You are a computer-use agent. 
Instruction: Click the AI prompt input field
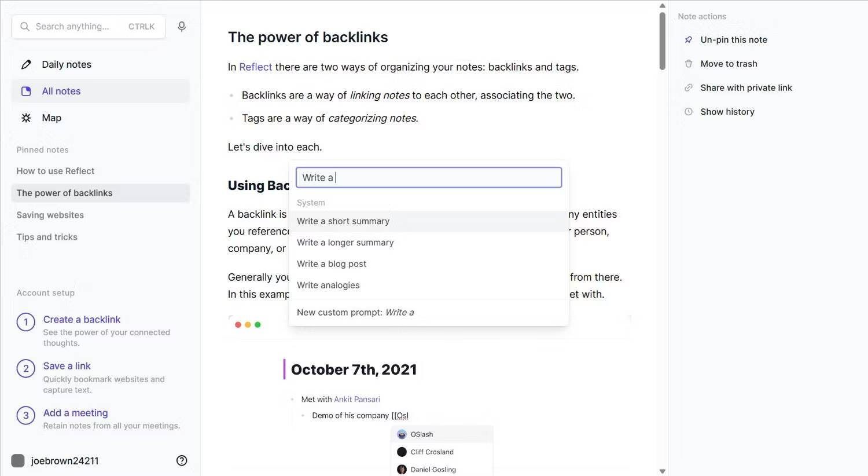pyautogui.click(x=428, y=178)
